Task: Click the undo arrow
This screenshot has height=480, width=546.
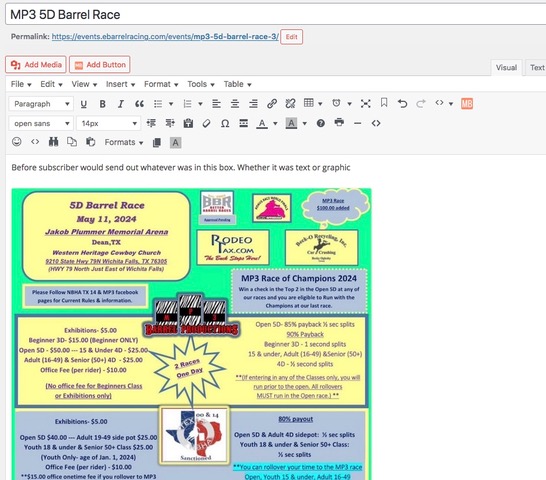Action: click(402, 103)
